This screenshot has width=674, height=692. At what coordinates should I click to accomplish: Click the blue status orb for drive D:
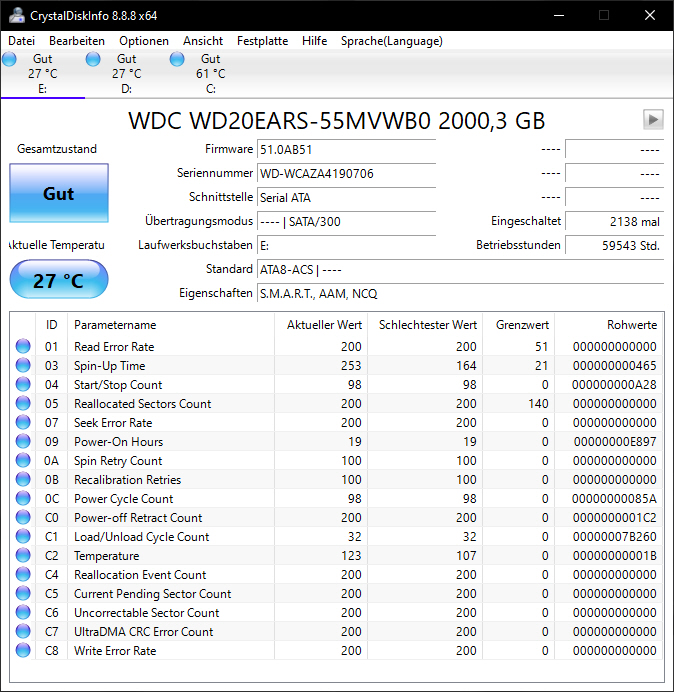93,59
